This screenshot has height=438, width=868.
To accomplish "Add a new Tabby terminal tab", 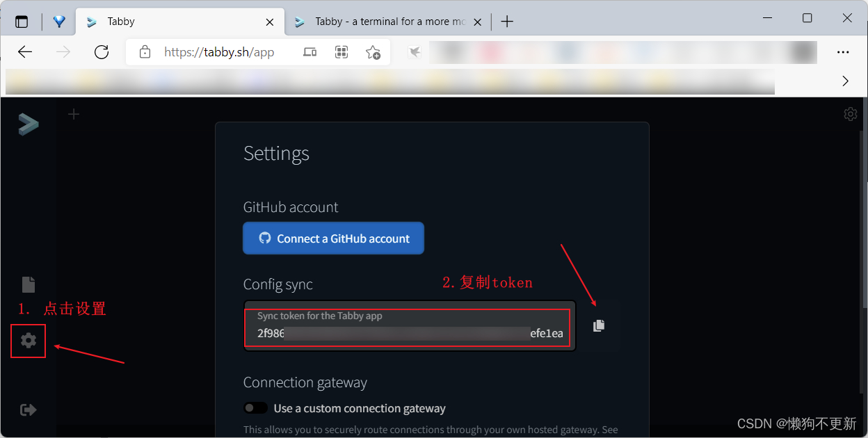I will 74,114.
